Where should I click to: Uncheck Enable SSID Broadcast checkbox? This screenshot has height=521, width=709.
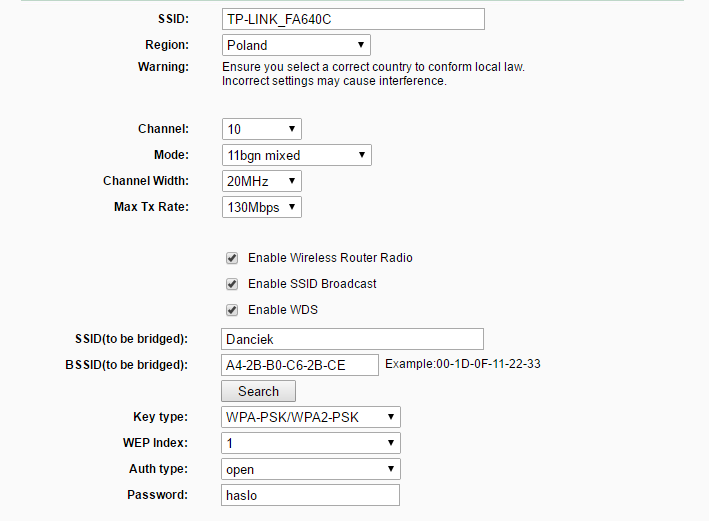(232, 284)
